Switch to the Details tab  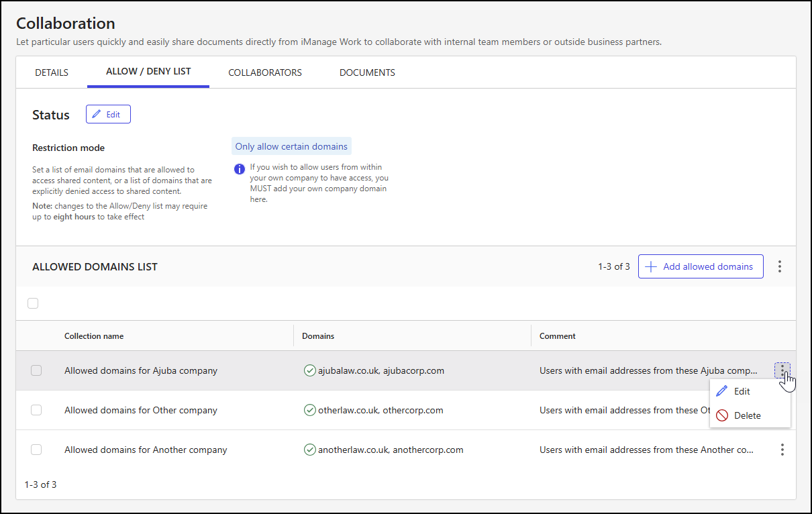(x=52, y=72)
